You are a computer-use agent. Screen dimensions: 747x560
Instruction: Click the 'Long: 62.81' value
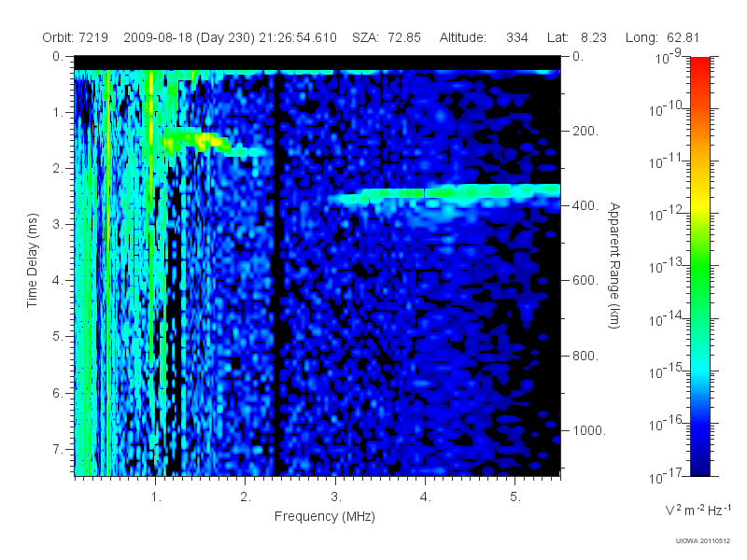(x=662, y=37)
